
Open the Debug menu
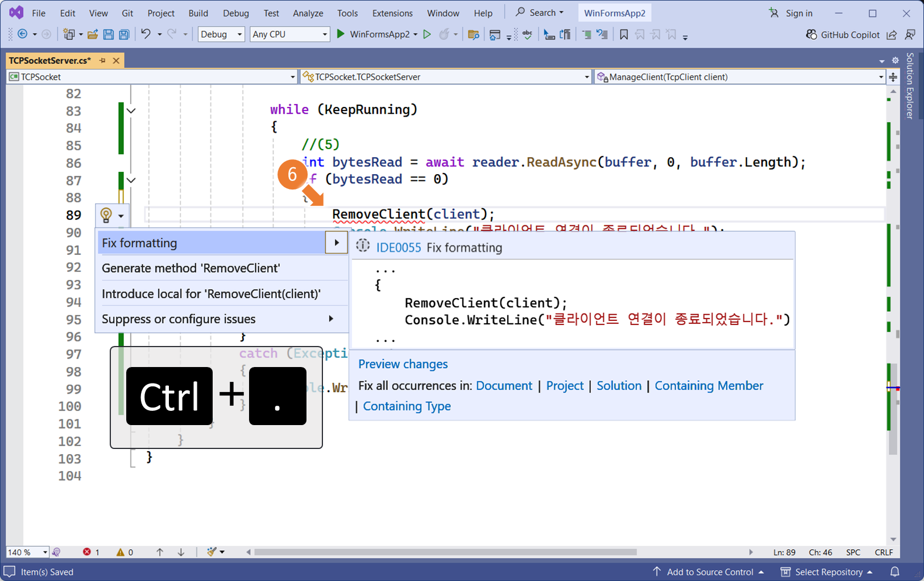click(x=236, y=13)
